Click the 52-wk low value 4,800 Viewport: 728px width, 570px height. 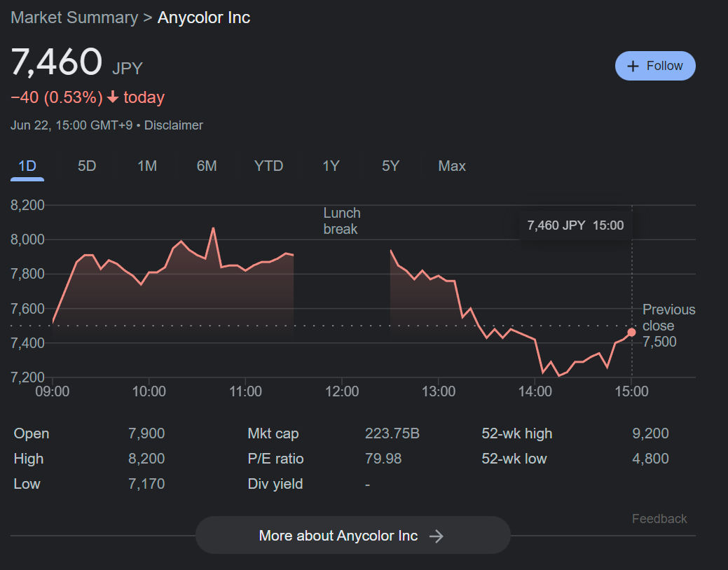pyautogui.click(x=650, y=459)
